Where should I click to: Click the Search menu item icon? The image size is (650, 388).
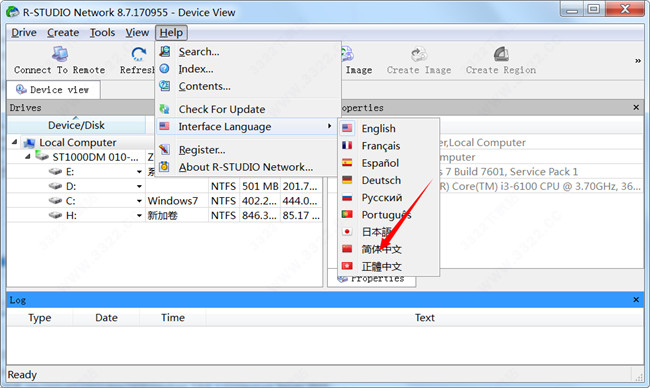(x=165, y=51)
